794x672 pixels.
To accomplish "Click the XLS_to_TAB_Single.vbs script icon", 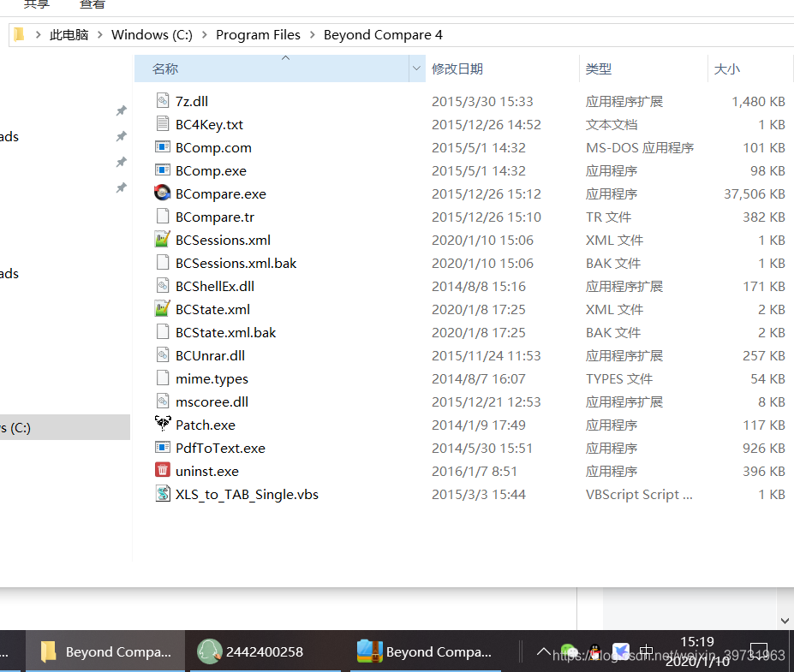I will point(163,493).
